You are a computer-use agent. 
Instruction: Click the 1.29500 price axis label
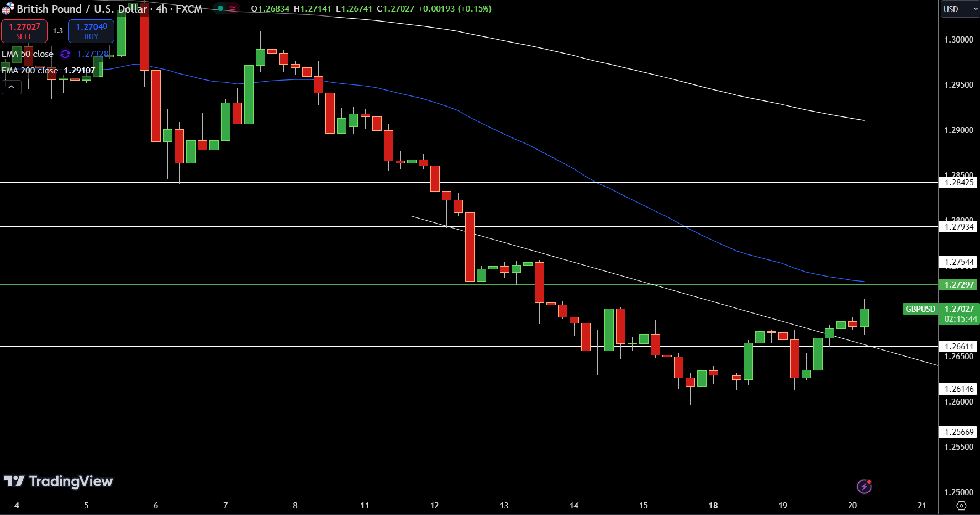959,85
